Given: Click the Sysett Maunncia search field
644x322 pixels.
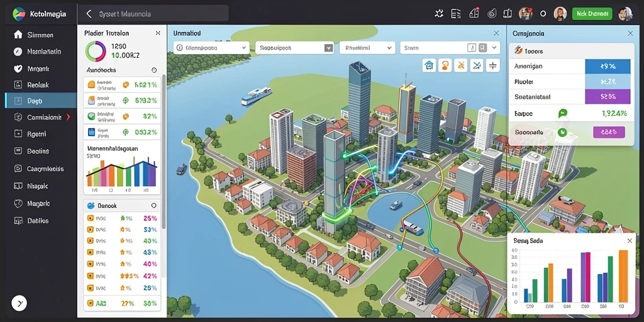Looking at the screenshot, I should [x=153, y=14].
